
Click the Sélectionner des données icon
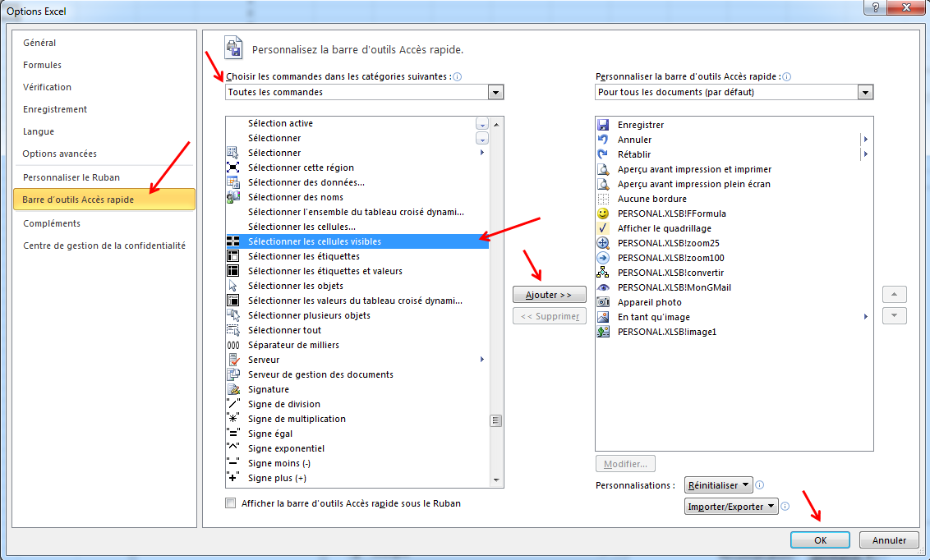tap(233, 182)
